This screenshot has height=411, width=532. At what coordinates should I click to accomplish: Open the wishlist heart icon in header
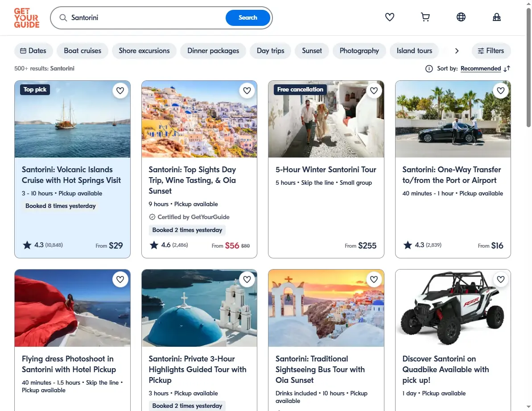point(389,17)
